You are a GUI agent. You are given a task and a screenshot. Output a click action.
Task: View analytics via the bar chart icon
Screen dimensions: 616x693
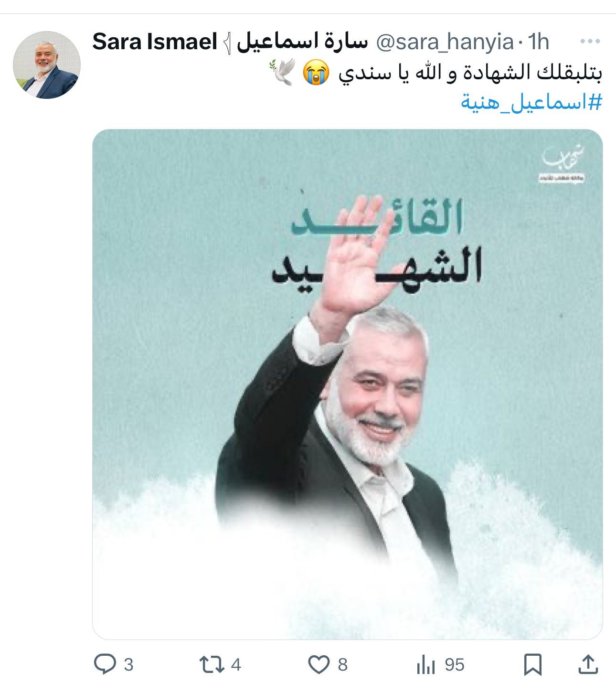coord(425,664)
